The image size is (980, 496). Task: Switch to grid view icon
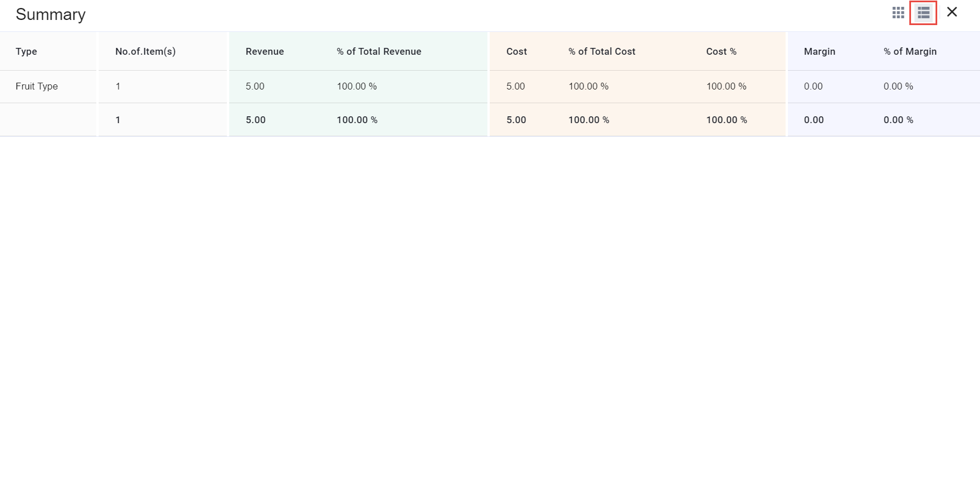(x=898, y=13)
